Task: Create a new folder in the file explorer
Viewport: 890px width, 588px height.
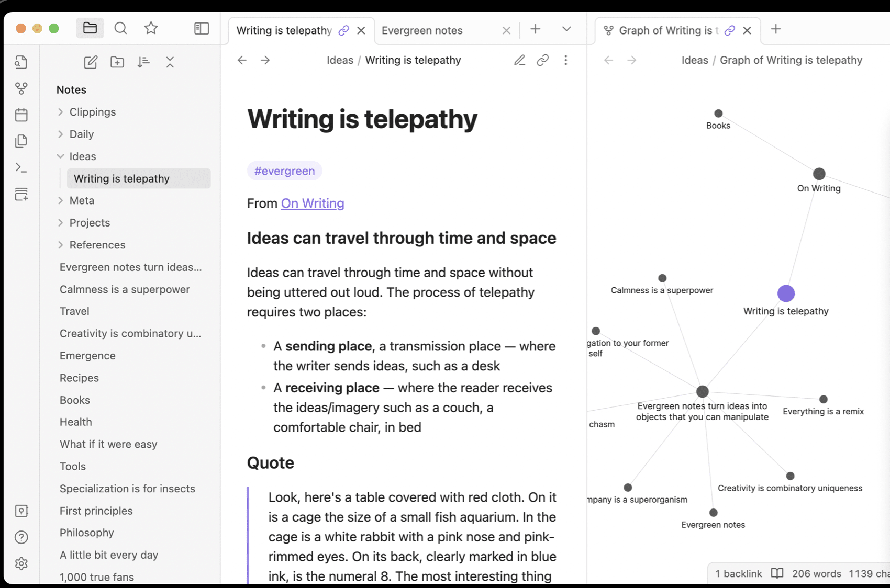Action: point(117,62)
